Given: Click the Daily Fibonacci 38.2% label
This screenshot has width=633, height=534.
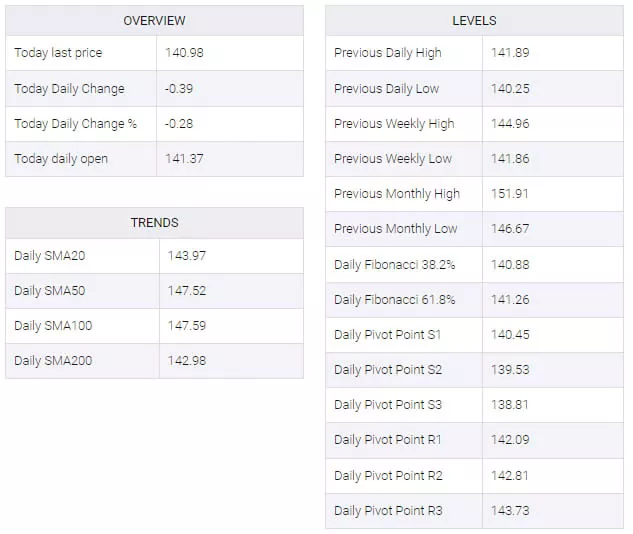Looking at the screenshot, I should (394, 265).
